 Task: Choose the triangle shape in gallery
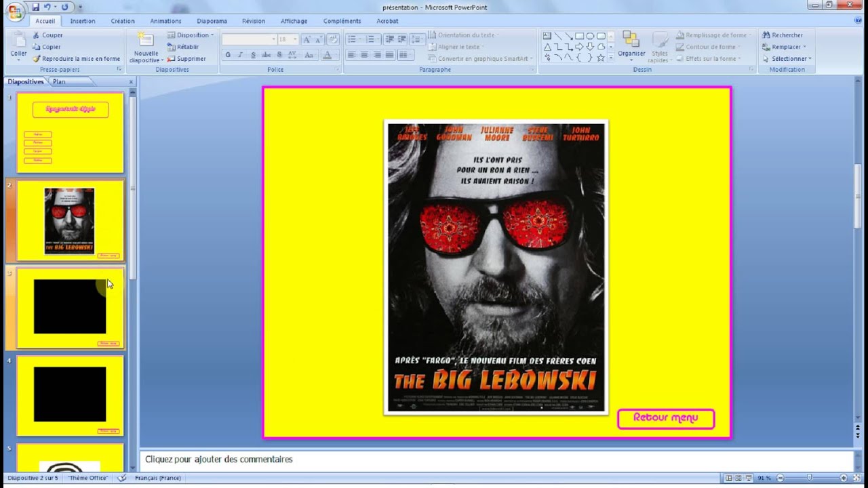pos(547,47)
